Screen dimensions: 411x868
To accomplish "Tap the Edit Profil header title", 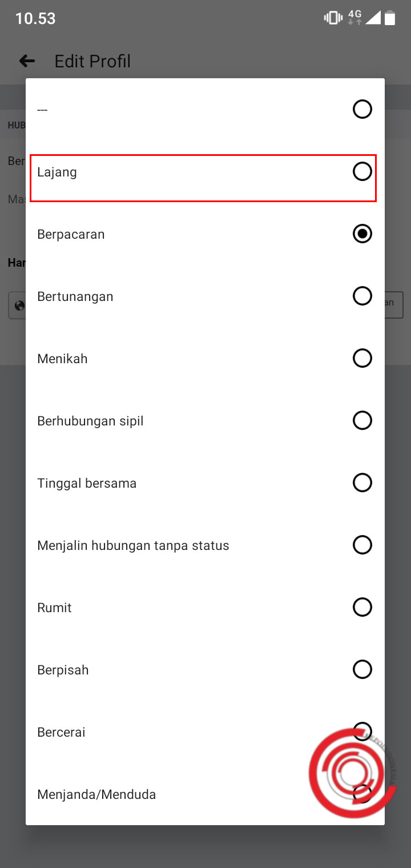I will tap(92, 61).
